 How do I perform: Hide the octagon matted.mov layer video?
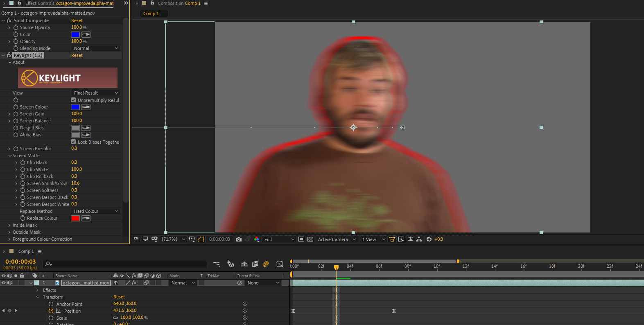tap(4, 283)
